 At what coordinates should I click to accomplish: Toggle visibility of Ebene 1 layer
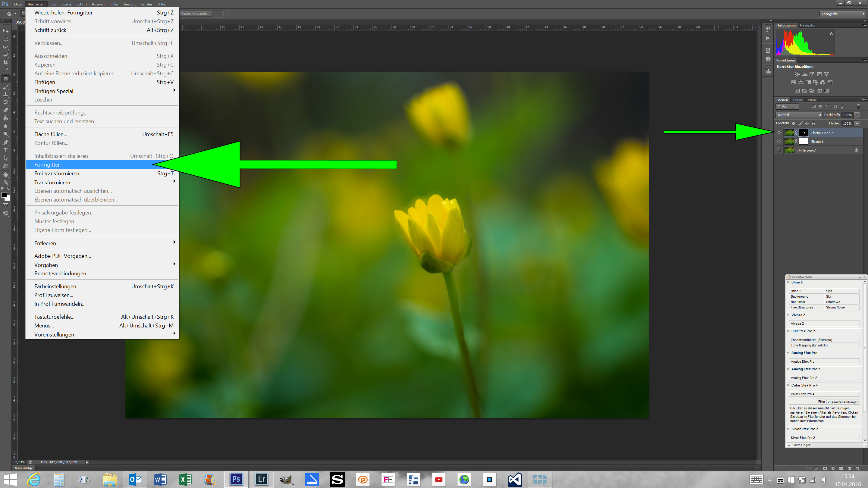click(x=779, y=142)
